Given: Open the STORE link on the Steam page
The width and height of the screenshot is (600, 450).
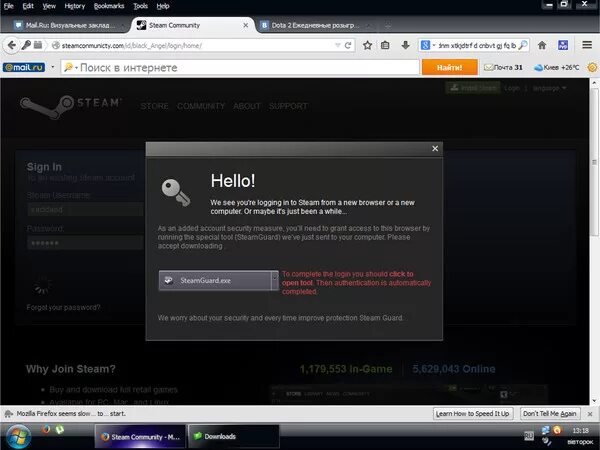Looking at the screenshot, I should pos(154,106).
